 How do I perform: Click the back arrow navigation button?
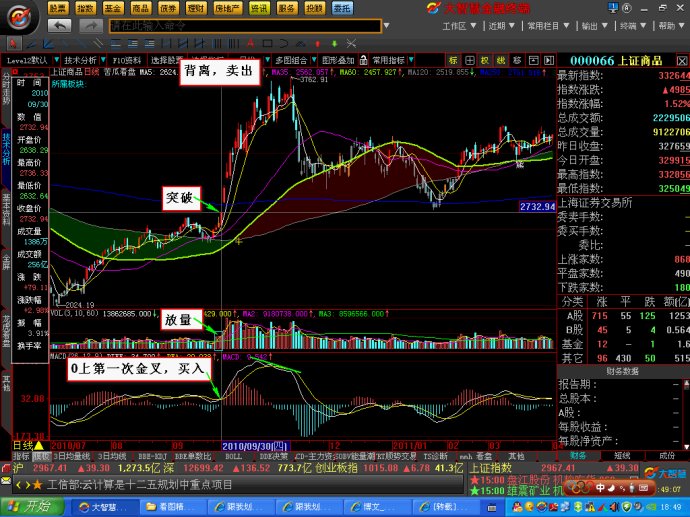(x=59, y=26)
